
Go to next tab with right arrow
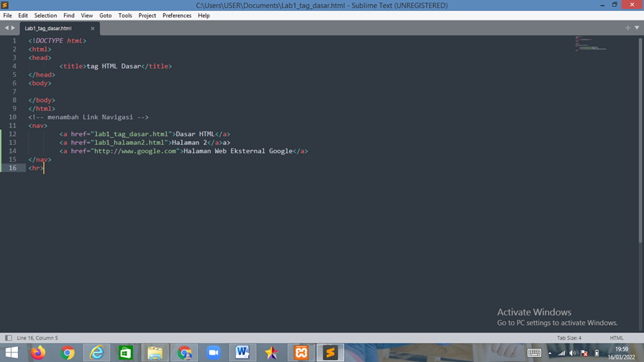tap(13, 28)
